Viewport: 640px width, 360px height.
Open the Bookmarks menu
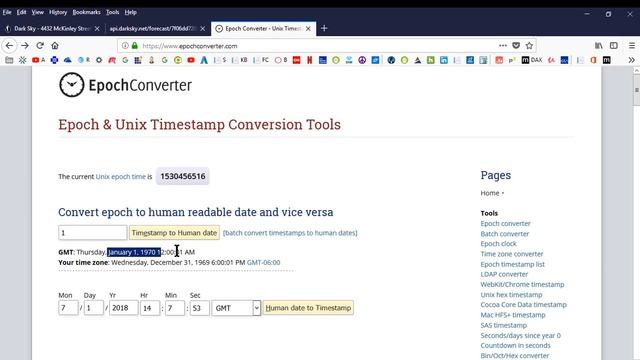[86, 12]
